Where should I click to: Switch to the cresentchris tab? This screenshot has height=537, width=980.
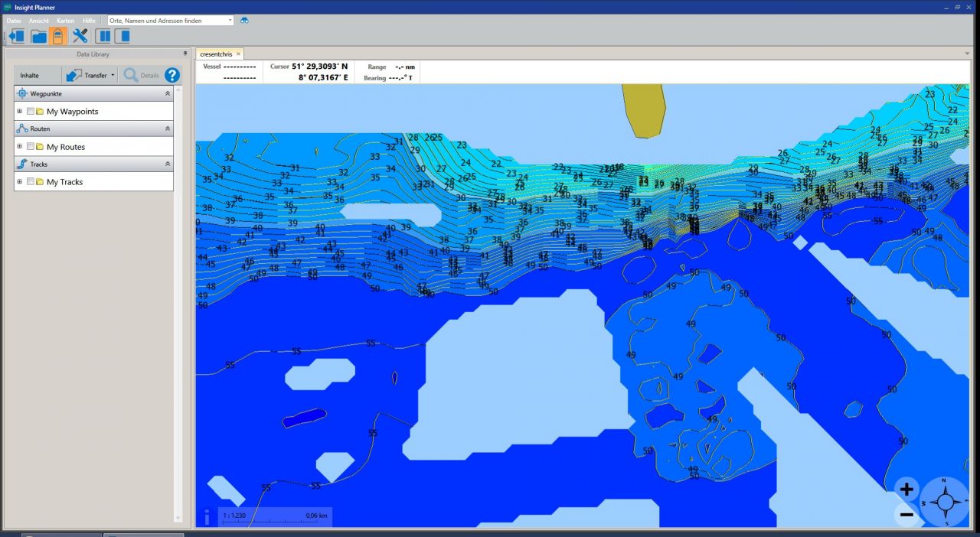(216, 54)
